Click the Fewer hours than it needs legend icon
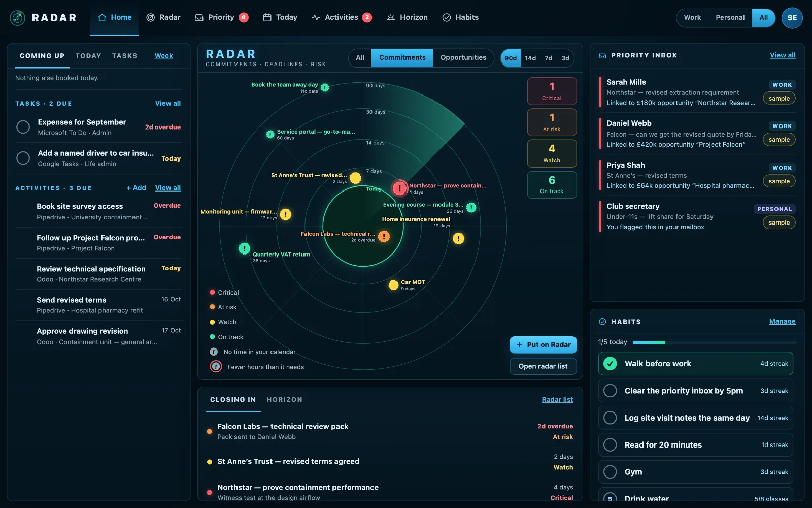 point(216,366)
